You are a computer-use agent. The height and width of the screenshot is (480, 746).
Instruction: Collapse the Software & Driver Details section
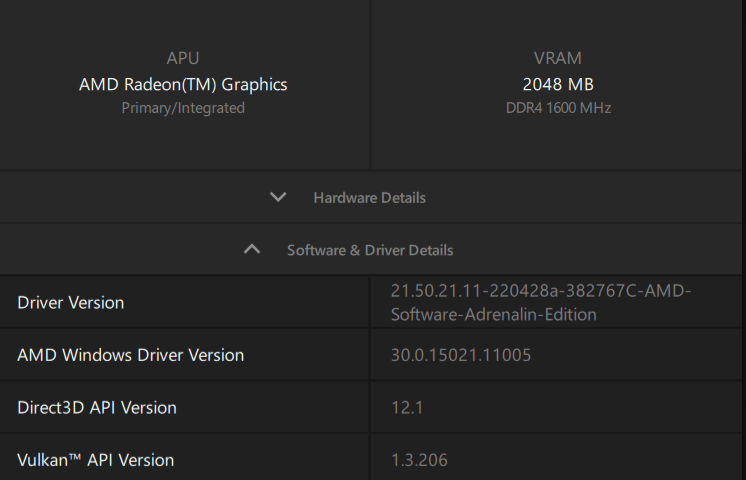pyautogui.click(x=371, y=250)
